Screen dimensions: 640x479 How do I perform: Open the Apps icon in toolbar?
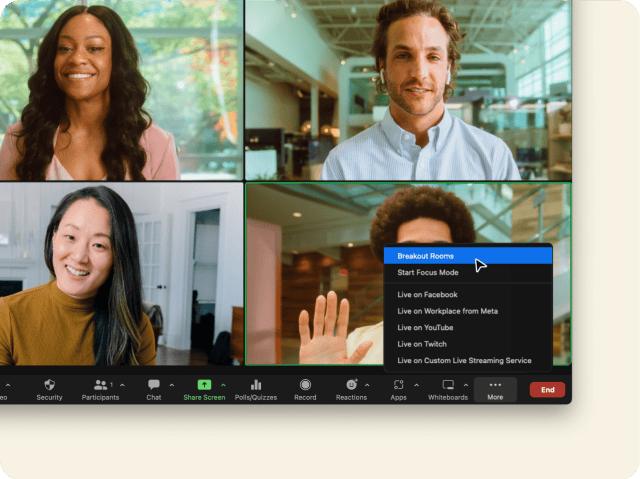click(x=398, y=385)
